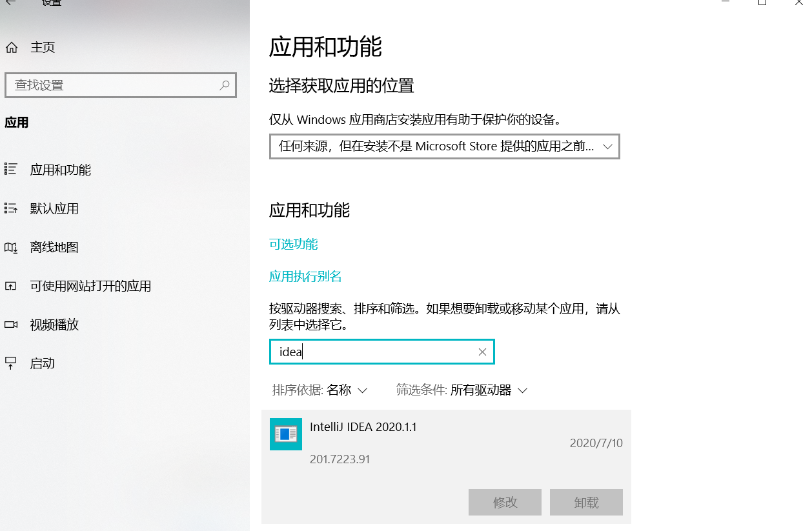Image resolution: width=812 pixels, height=531 pixels.
Task: Click the Home icon in sidebar
Action: [11, 47]
